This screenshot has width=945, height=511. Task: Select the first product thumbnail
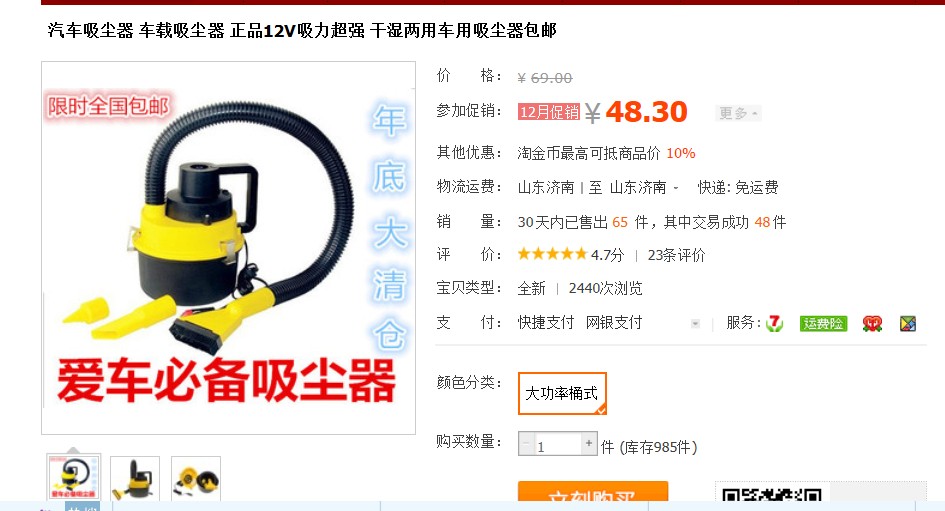pos(74,478)
